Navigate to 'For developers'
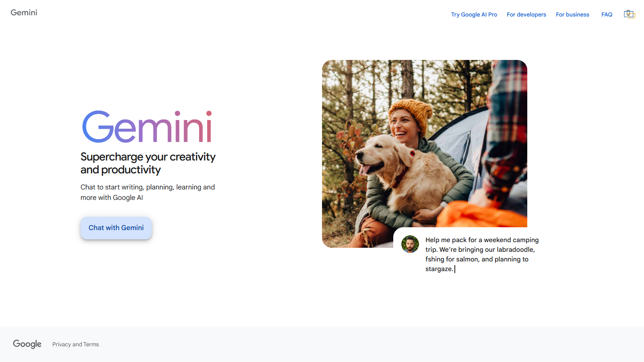 click(526, 14)
